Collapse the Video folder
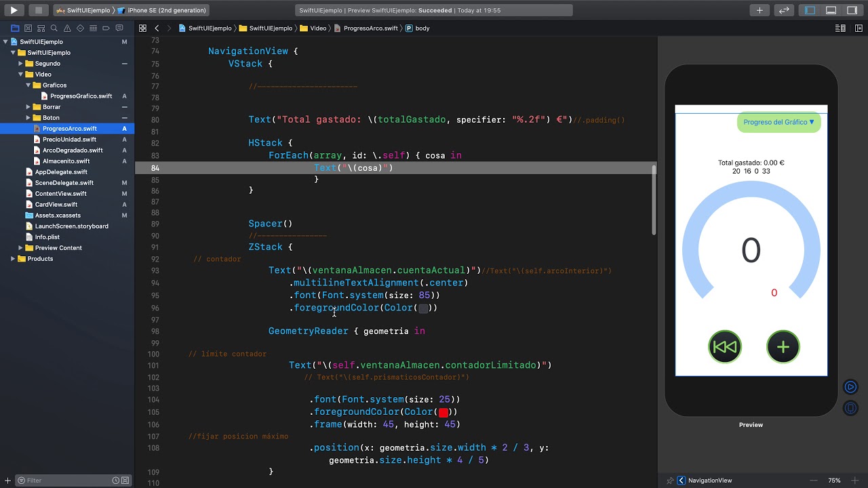868x488 pixels. [x=20, y=75]
